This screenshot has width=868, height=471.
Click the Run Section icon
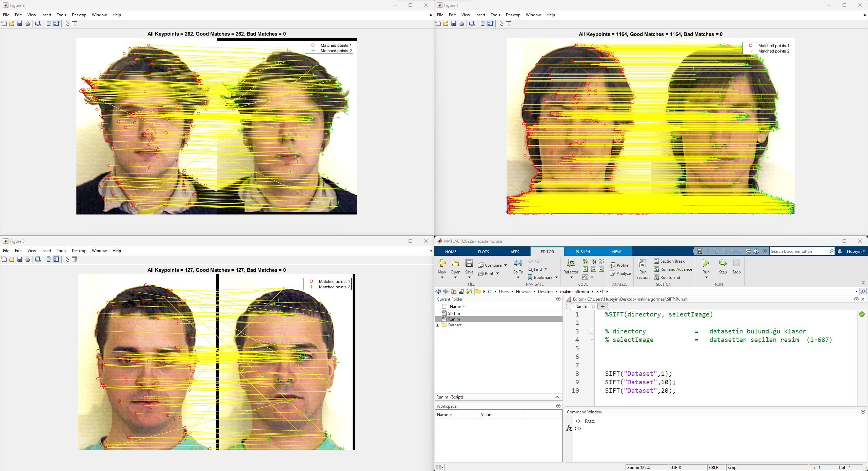pyautogui.click(x=643, y=263)
